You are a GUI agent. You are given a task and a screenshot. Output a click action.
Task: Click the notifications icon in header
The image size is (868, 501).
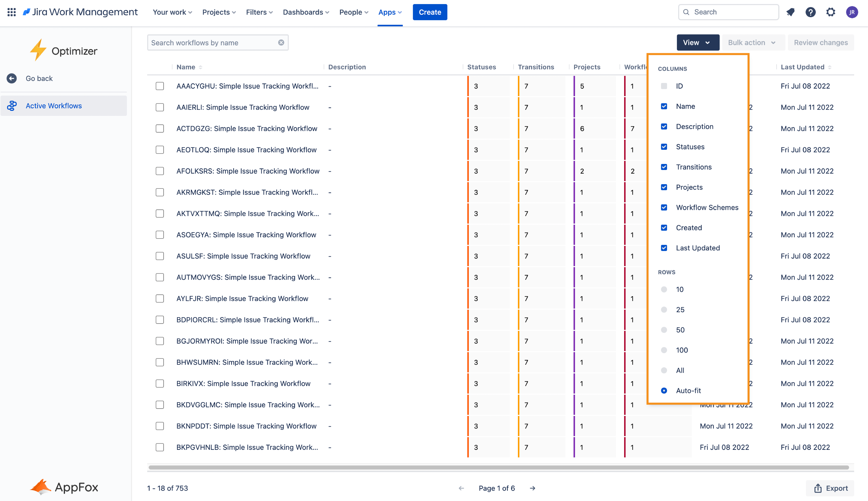point(790,12)
